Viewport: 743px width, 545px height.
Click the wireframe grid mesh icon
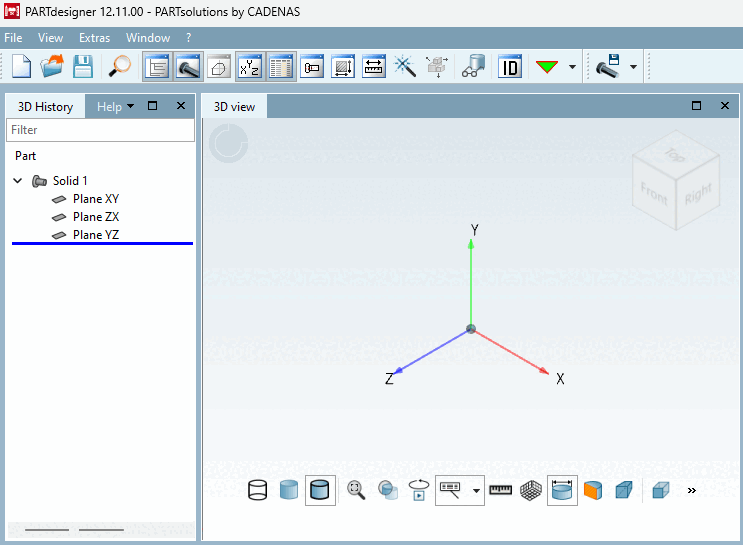[531, 490]
